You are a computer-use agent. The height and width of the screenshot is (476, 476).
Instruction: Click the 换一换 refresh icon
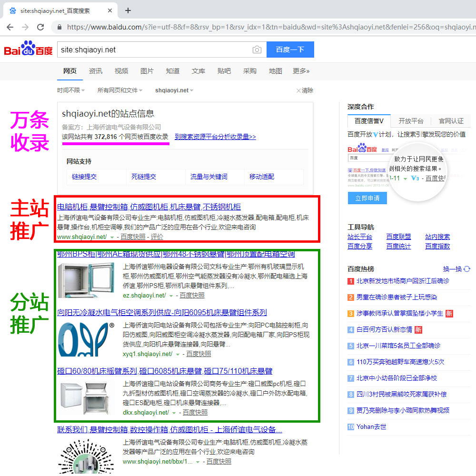click(x=467, y=269)
